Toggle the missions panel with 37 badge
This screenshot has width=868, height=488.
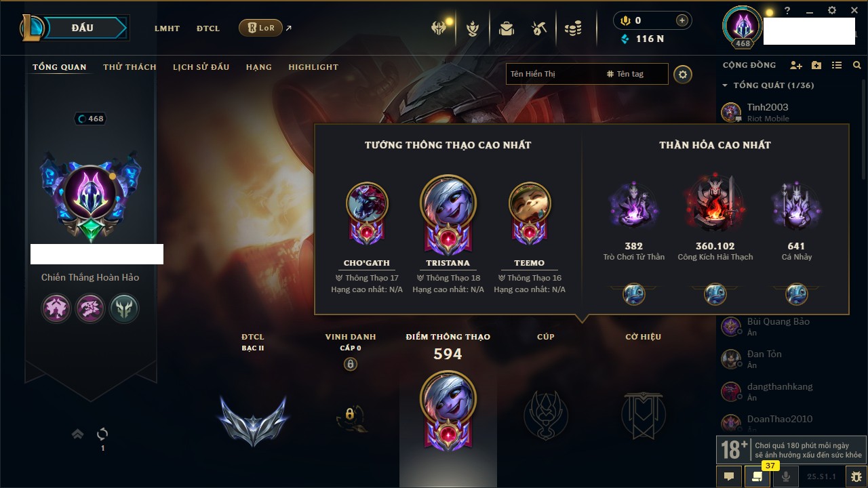tap(757, 476)
